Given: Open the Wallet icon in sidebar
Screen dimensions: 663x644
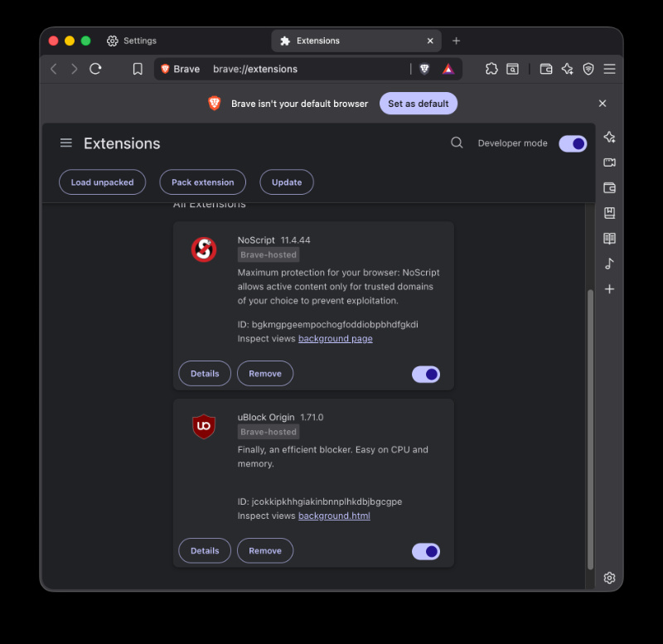Looking at the screenshot, I should click(x=609, y=188).
